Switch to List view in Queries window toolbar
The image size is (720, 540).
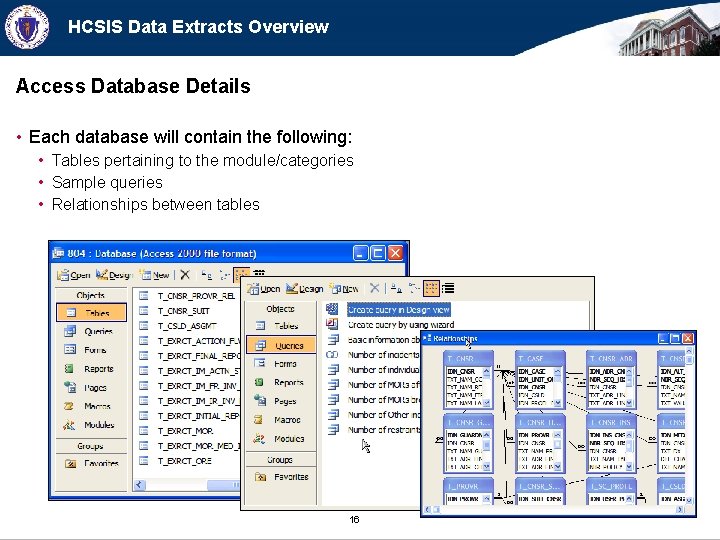click(x=430, y=288)
